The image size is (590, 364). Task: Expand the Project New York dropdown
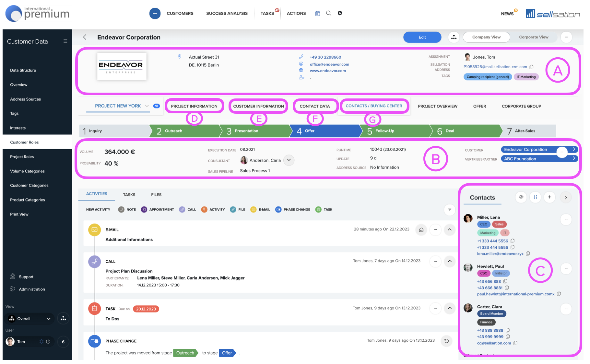click(147, 106)
